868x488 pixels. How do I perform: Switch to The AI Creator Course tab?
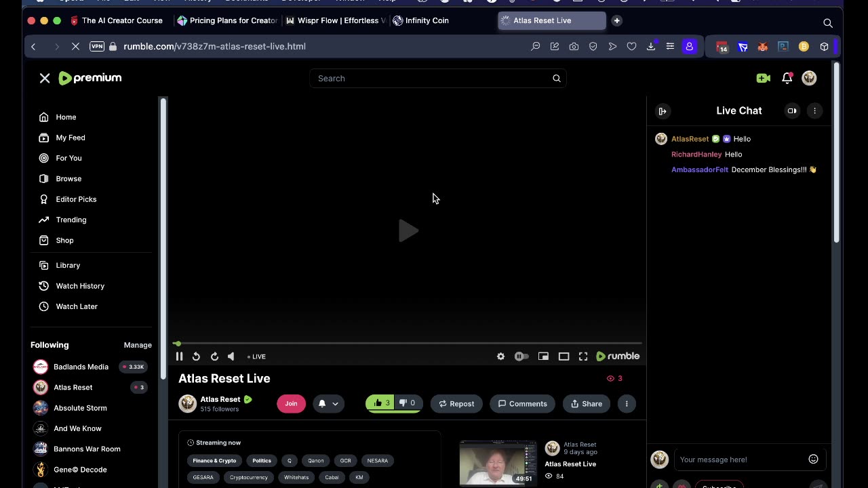(x=116, y=20)
